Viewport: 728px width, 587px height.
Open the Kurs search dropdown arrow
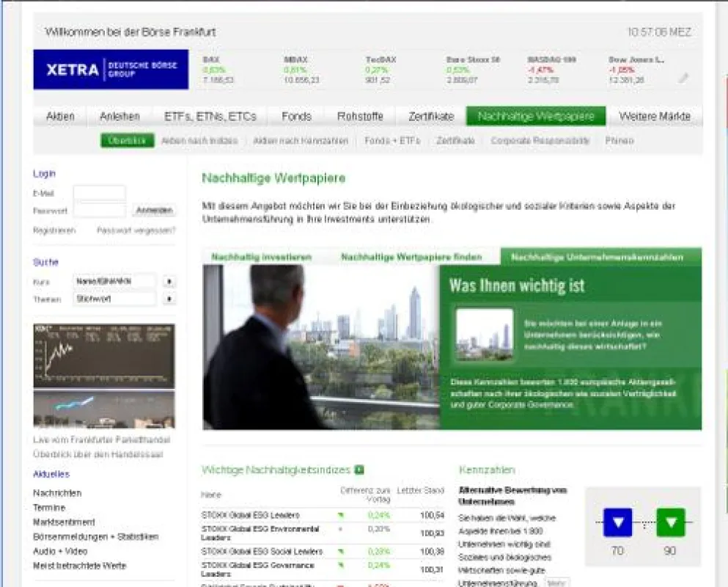[169, 282]
